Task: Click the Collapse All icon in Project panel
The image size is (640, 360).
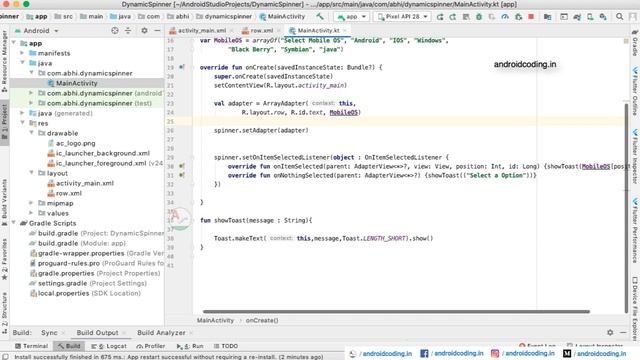Action: click(x=128, y=31)
